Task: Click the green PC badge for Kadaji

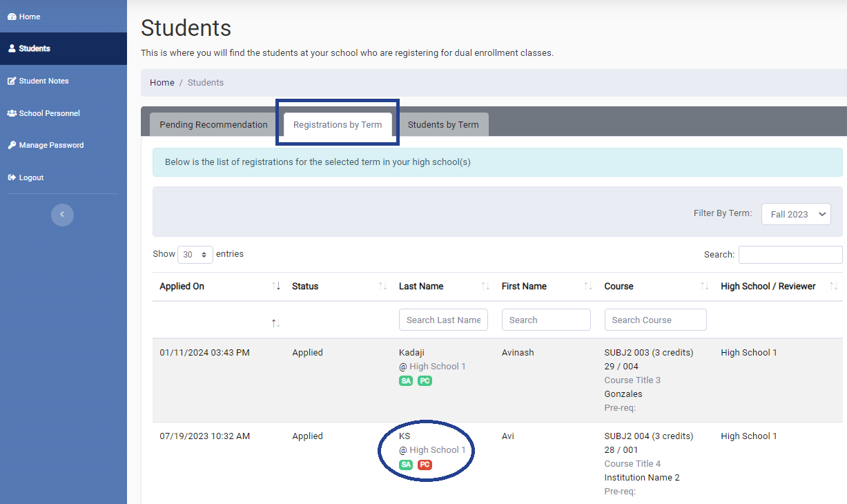Action: click(425, 381)
